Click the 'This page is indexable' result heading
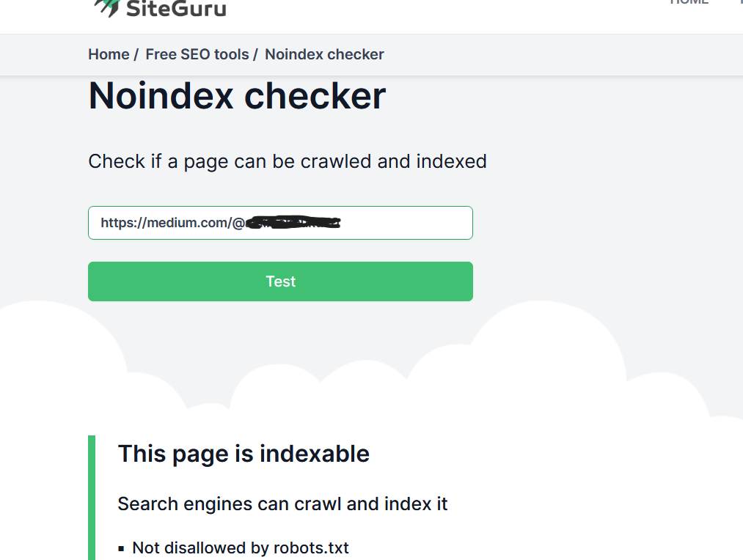Image resolution: width=743 pixels, height=560 pixels. point(244,454)
